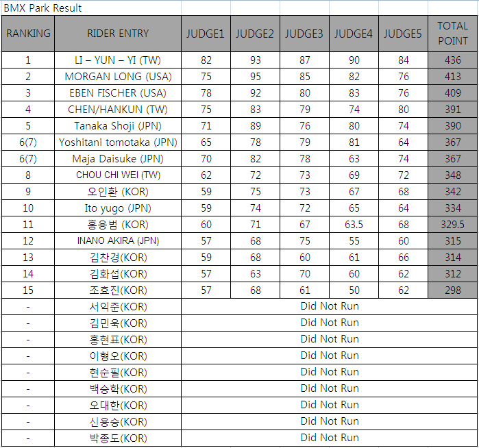This screenshot has width=479, height=448.
Task: Select rider 김화섭(KOR)
Action: [118, 274]
